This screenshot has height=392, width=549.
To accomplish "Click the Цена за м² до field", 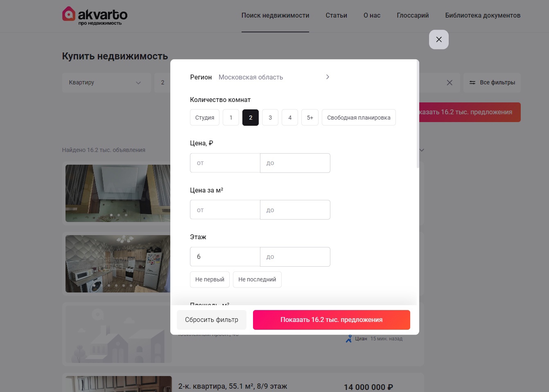I will click(295, 210).
